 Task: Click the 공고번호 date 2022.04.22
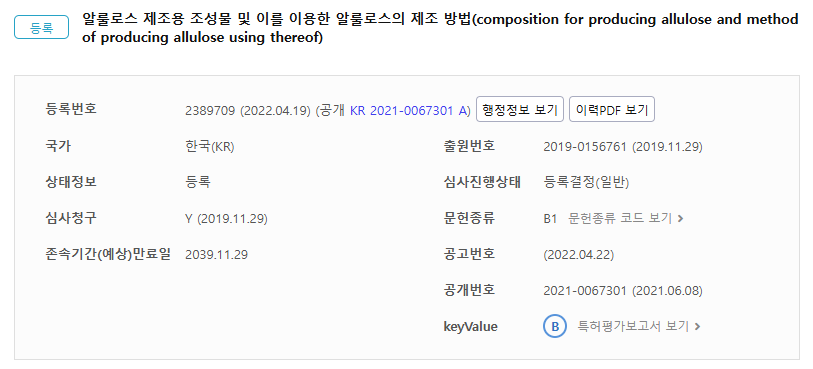pyautogui.click(x=579, y=255)
